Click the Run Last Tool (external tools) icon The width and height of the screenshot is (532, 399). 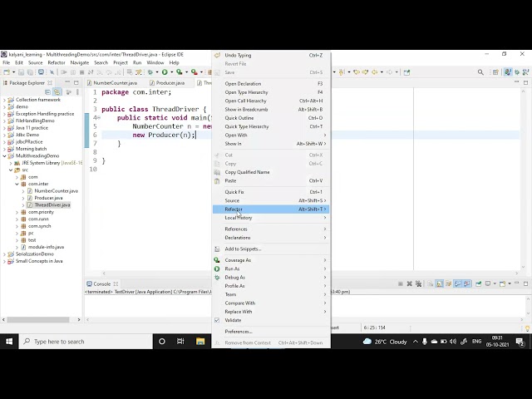[195, 72]
